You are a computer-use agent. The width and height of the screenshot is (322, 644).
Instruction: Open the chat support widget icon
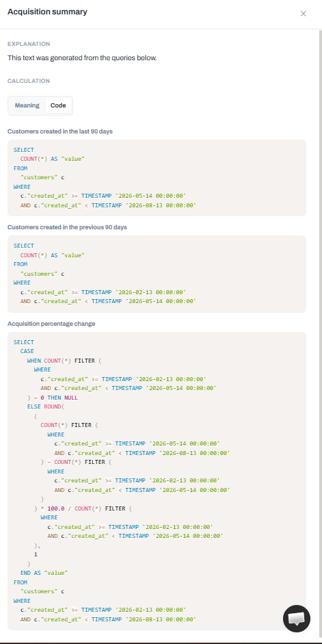[297, 619]
